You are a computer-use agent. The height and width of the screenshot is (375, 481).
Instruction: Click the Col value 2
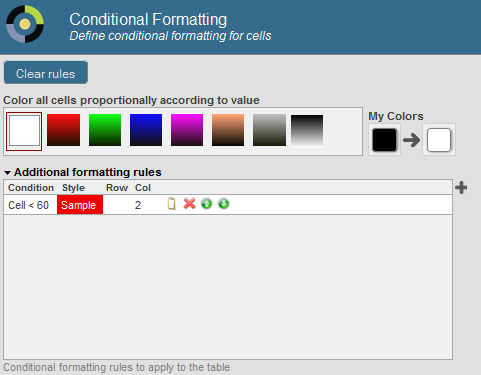point(138,205)
